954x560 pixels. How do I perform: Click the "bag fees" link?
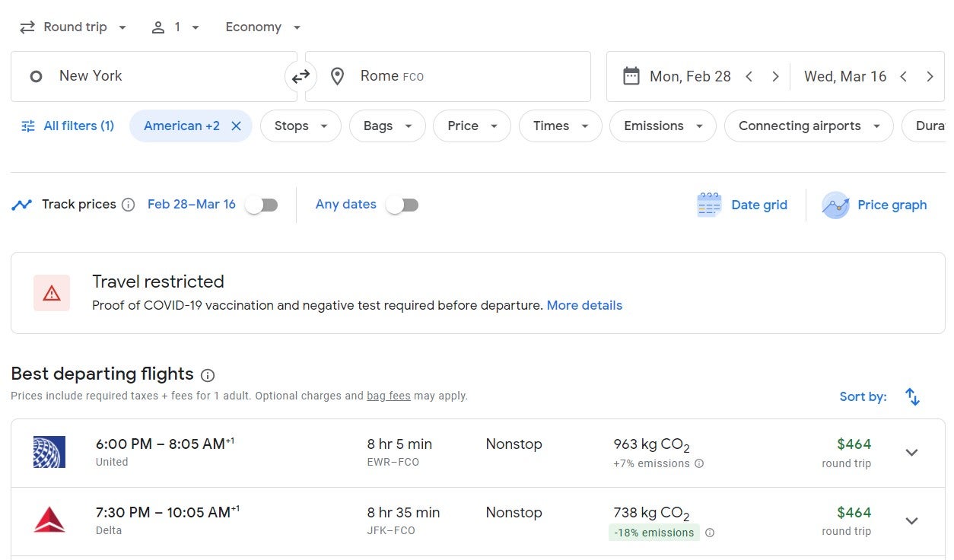coord(389,396)
